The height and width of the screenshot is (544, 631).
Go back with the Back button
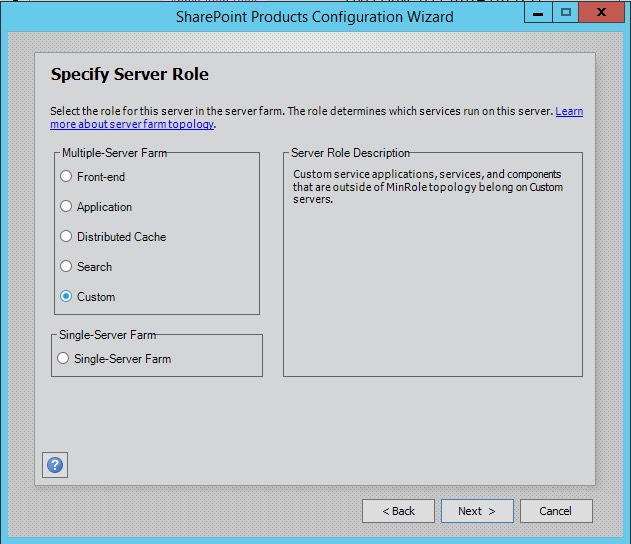tap(398, 511)
